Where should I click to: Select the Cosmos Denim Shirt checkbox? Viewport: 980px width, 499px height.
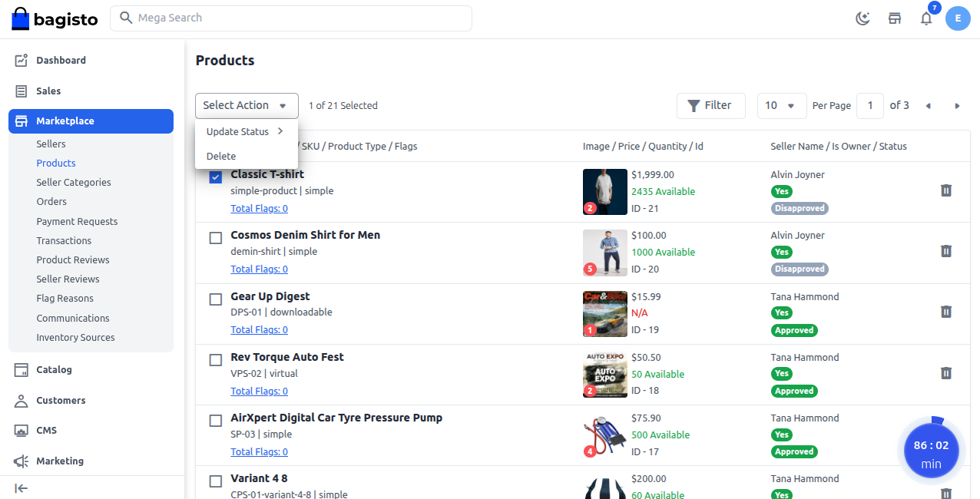[x=216, y=238]
